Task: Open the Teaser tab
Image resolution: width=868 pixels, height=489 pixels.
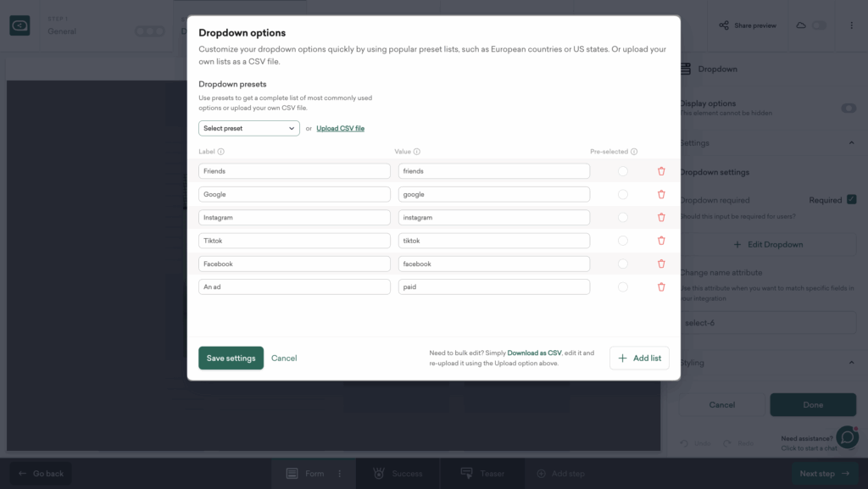Action: coord(483,473)
